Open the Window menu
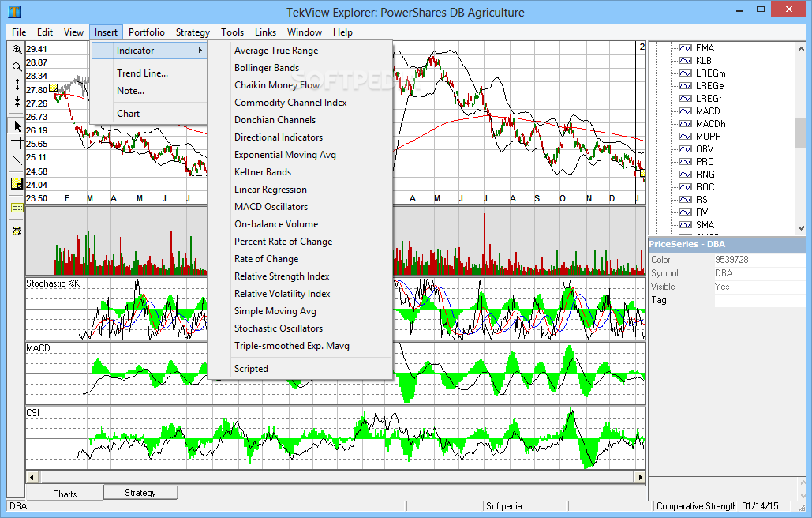Image resolution: width=812 pixels, height=518 pixels. point(305,32)
